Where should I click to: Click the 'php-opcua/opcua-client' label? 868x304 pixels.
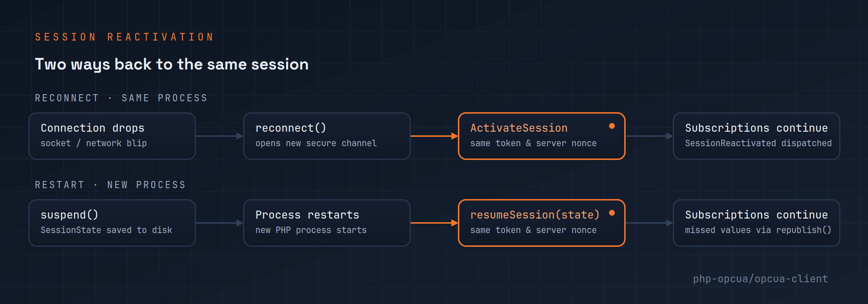pyautogui.click(x=760, y=279)
